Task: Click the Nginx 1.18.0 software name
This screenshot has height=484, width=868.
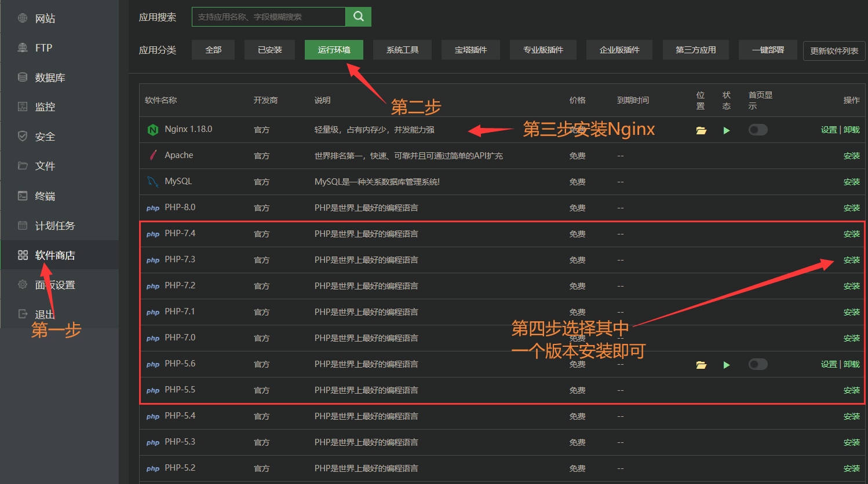Action: 188,129
